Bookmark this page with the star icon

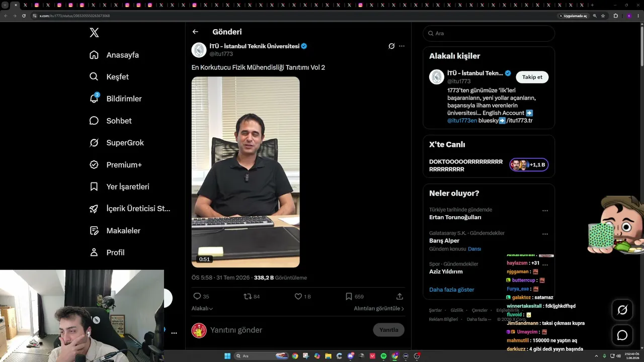point(603,16)
